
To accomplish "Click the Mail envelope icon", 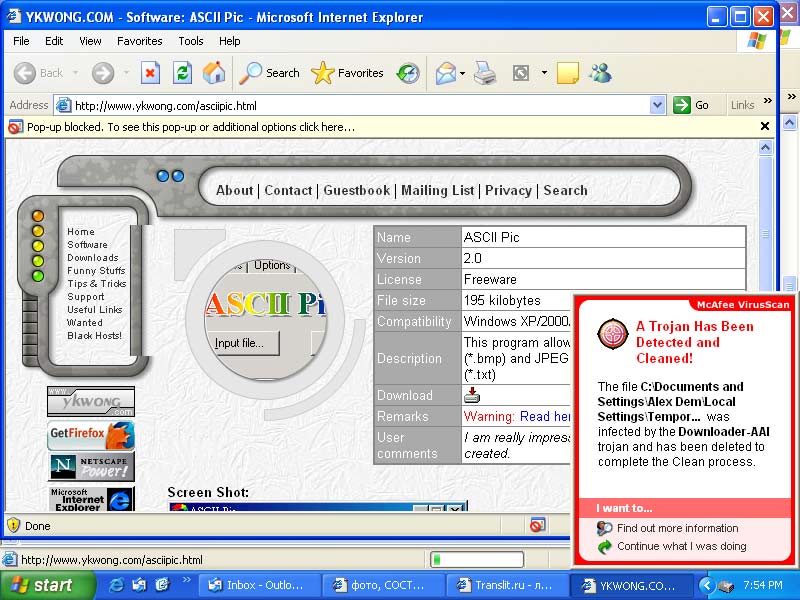I will tap(445, 73).
